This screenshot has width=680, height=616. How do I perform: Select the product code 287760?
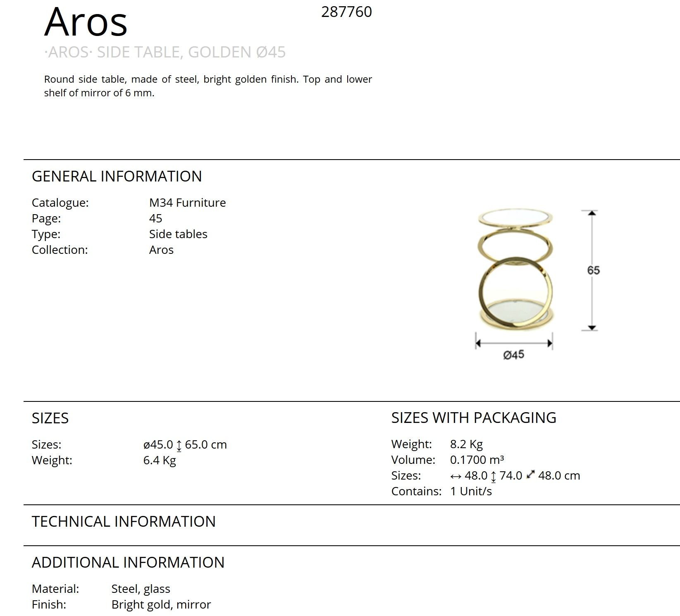click(x=346, y=12)
